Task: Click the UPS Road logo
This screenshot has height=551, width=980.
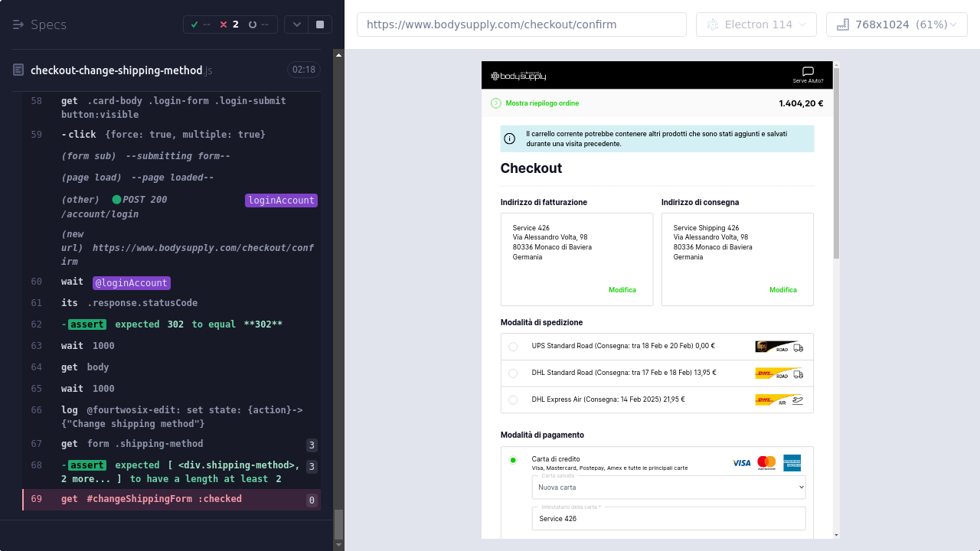Action: point(779,347)
